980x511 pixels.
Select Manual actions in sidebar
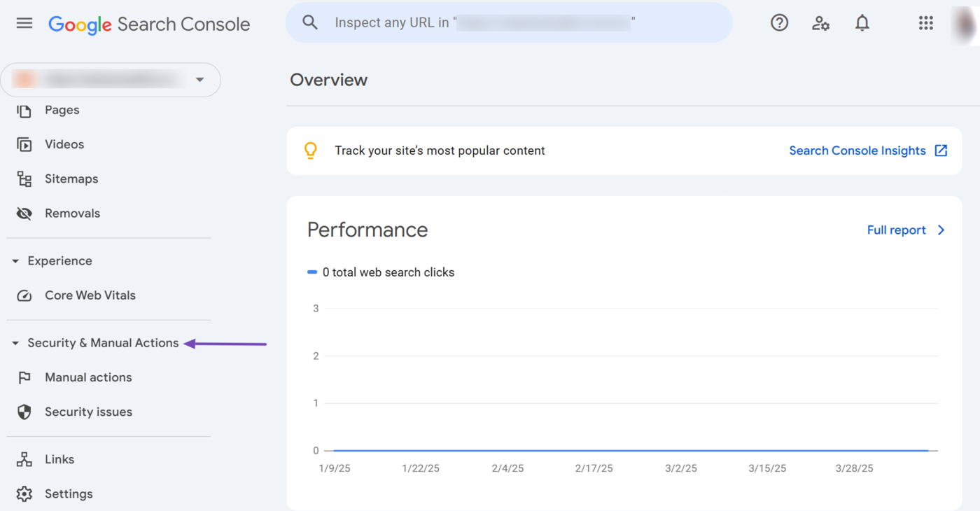coord(88,377)
